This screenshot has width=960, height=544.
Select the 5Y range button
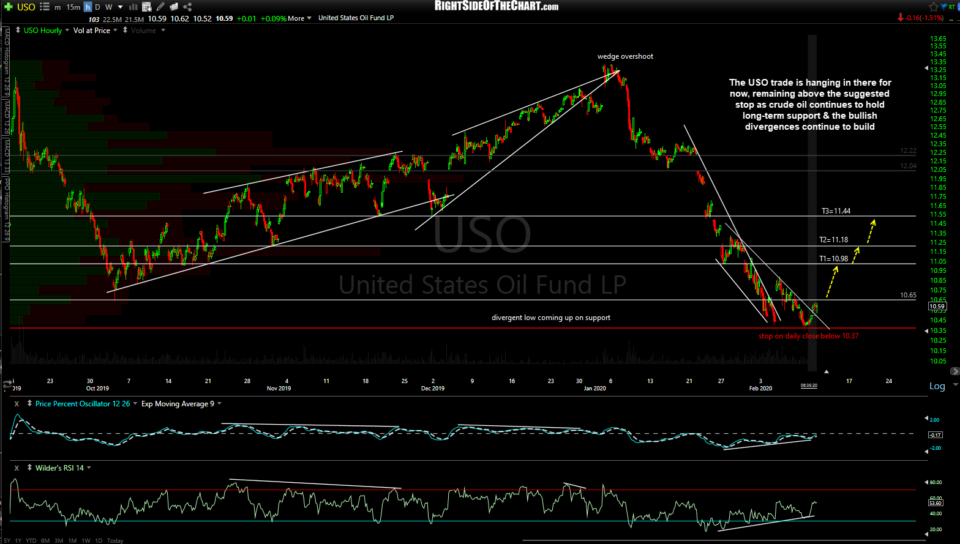point(7,540)
